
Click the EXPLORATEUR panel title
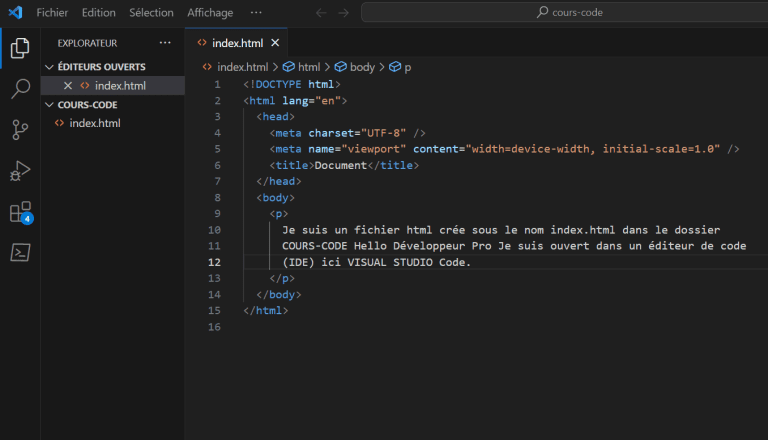click(x=87, y=43)
